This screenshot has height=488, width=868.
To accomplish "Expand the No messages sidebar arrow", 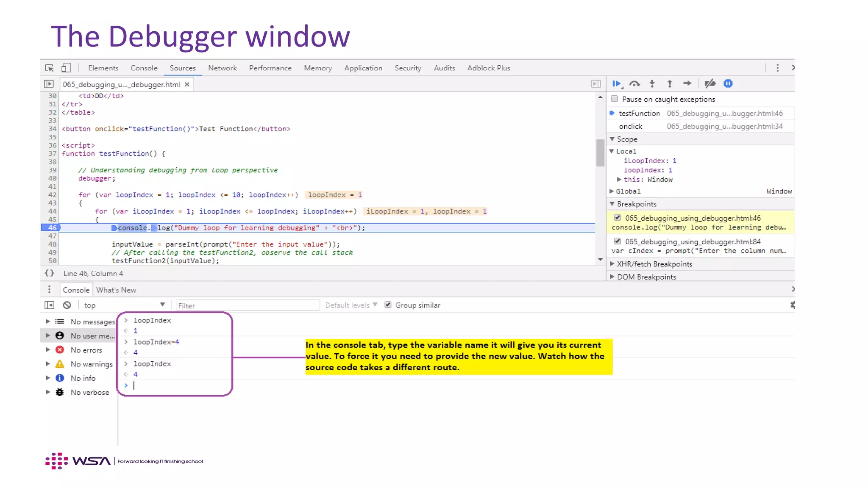I will coord(48,322).
